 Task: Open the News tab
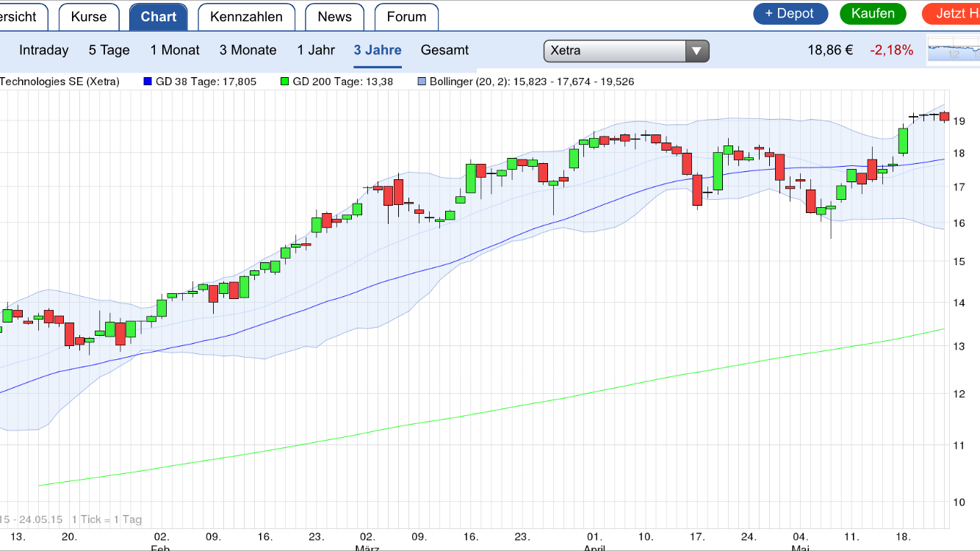click(x=334, y=15)
